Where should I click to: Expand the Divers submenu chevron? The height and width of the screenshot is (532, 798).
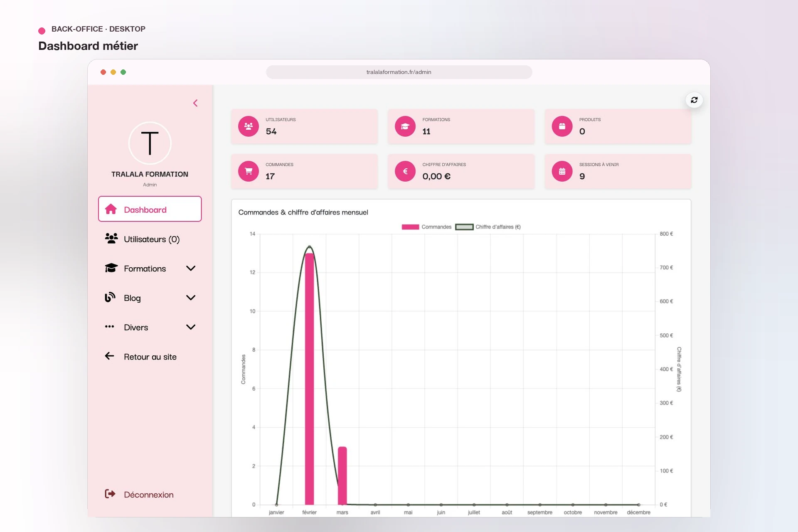pos(191,327)
